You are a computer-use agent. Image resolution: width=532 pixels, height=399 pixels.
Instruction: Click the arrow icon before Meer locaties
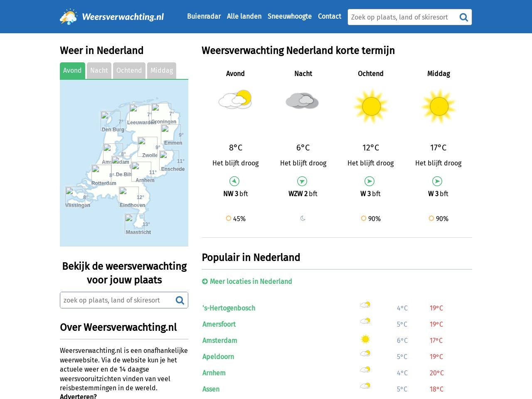[205, 281]
